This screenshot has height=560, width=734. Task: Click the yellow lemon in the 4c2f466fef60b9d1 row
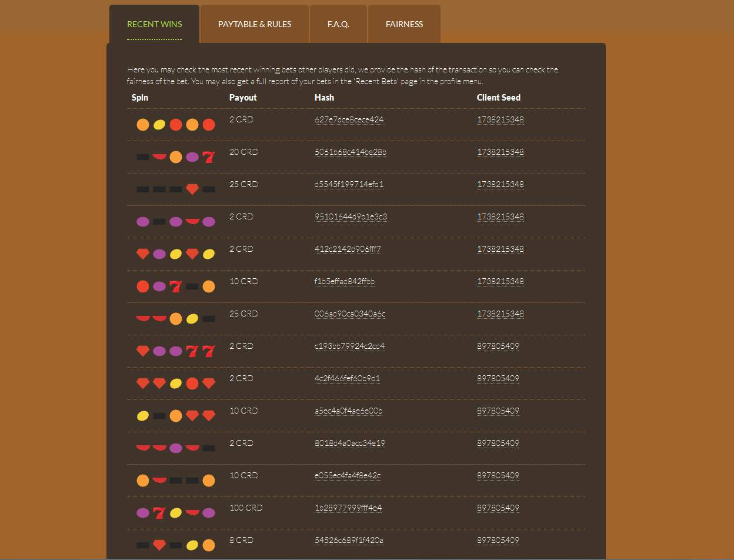175,384
